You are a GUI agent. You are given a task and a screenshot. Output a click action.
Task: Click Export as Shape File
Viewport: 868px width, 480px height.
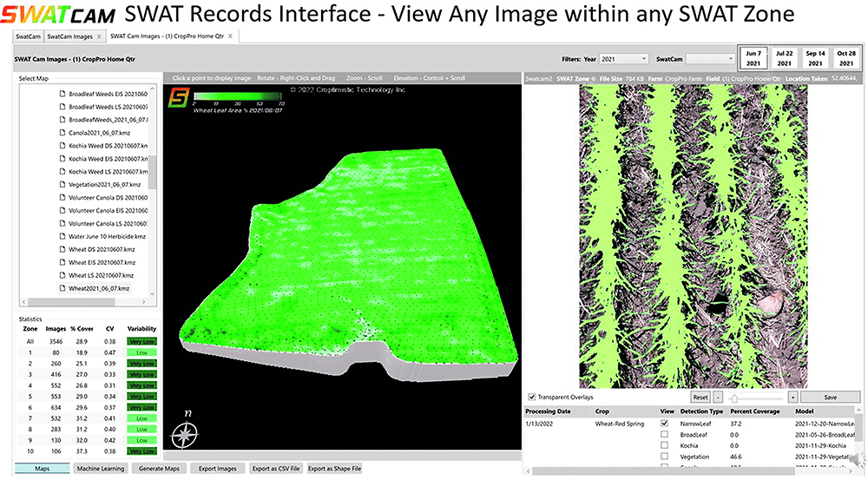click(x=334, y=469)
